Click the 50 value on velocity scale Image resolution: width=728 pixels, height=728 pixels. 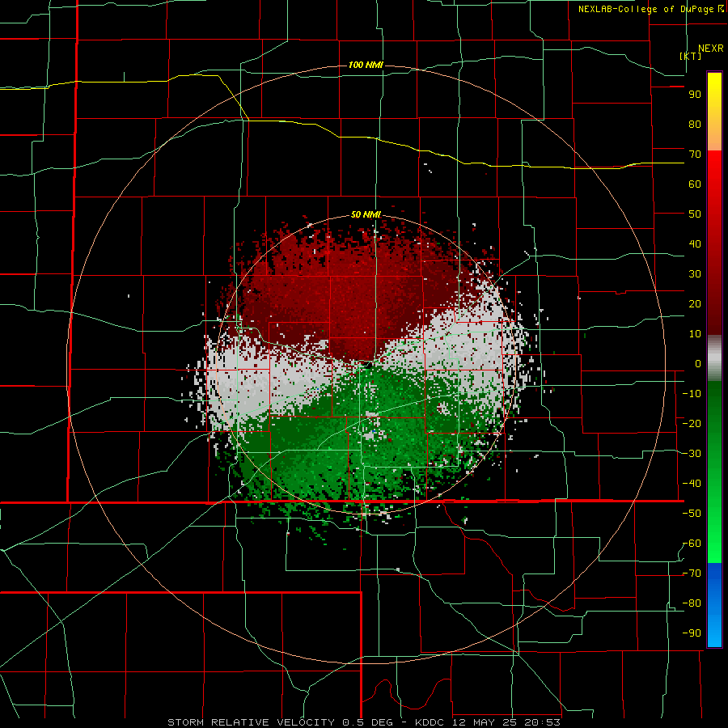[695, 214]
